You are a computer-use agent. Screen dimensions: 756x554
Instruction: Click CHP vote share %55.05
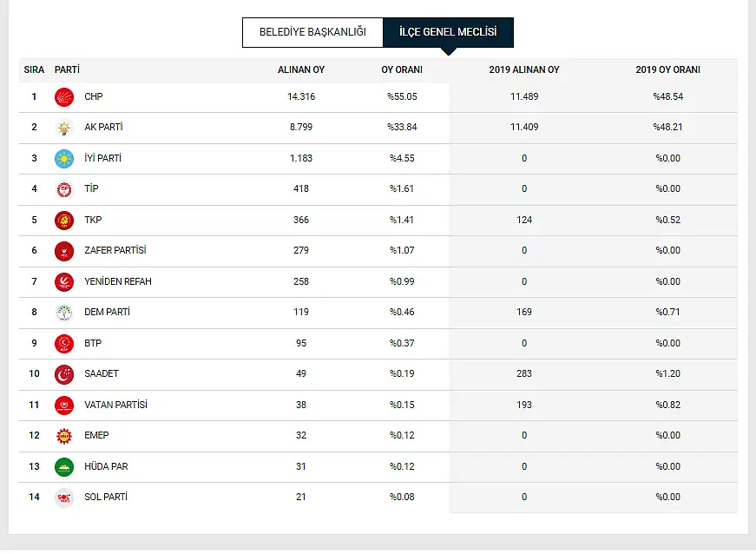click(x=402, y=96)
